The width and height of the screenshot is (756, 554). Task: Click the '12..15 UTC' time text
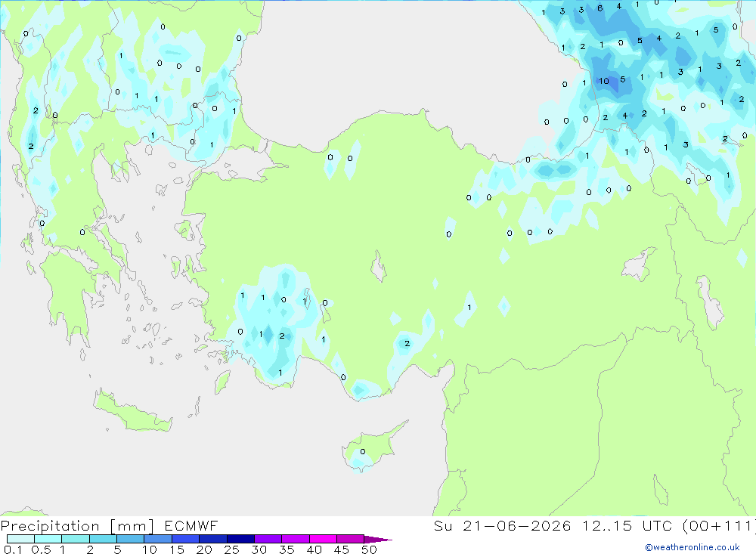pos(627,526)
